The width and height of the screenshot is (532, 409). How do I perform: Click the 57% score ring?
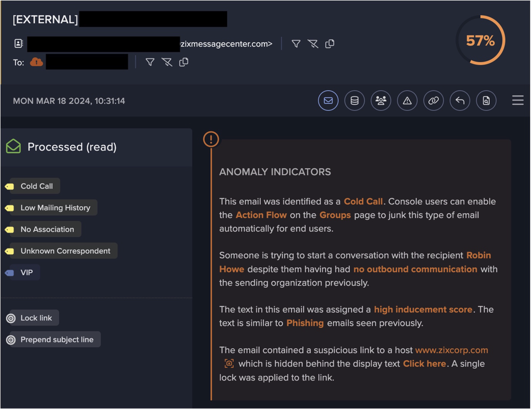[x=480, y=40]
